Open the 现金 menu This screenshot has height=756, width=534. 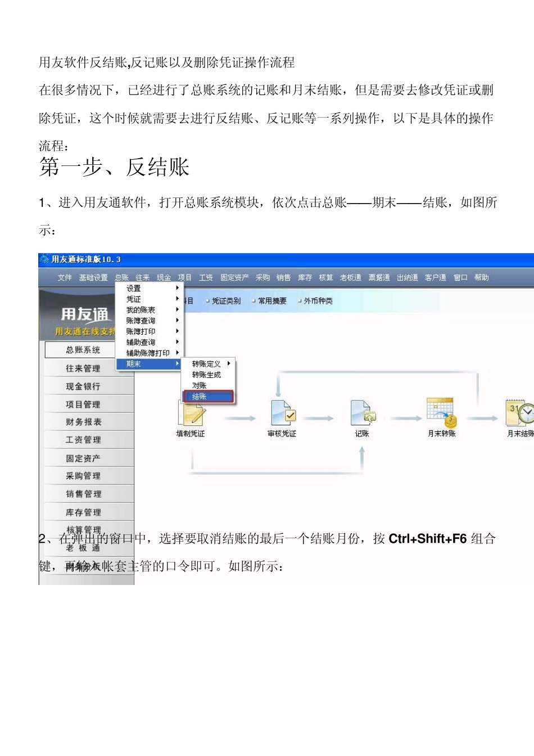(164, 278)
